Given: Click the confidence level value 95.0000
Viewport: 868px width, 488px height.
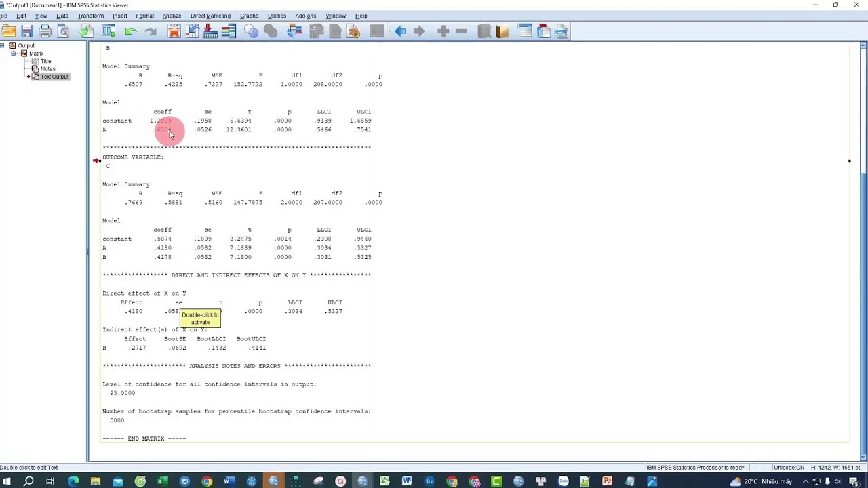Looking at the screenshot, I should [x=123, y=393].
